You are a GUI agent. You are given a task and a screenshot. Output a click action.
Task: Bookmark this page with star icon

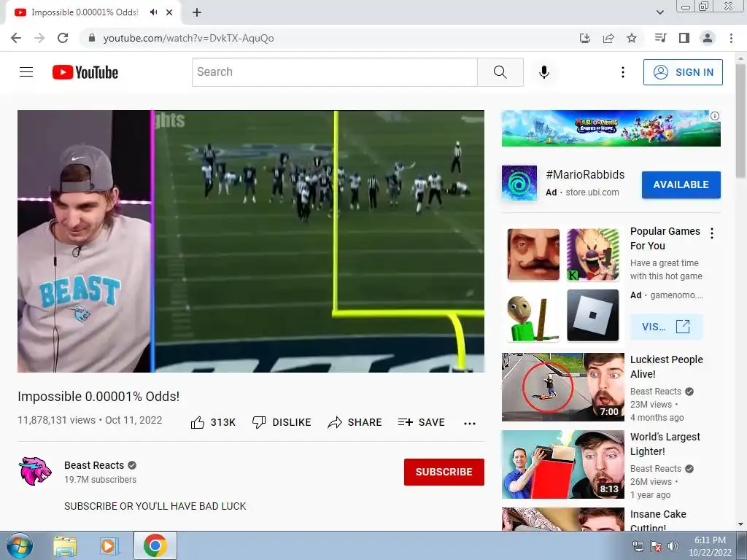point(632,38)
